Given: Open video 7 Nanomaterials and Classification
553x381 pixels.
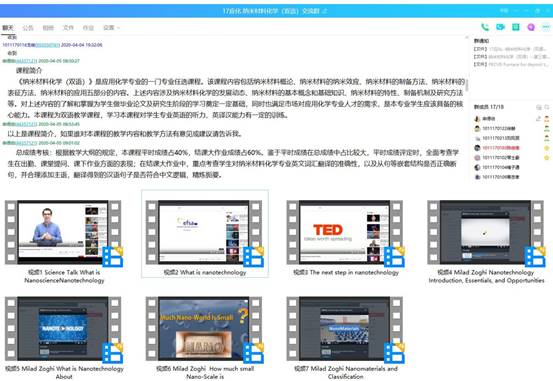Looking at the screenshot, I should 345,328.
